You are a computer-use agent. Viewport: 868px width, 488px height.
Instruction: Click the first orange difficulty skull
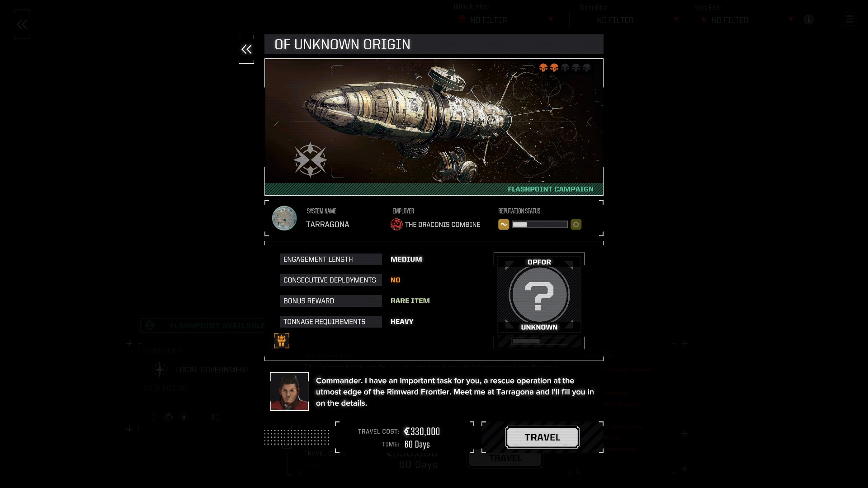click(x=543, y=68)
